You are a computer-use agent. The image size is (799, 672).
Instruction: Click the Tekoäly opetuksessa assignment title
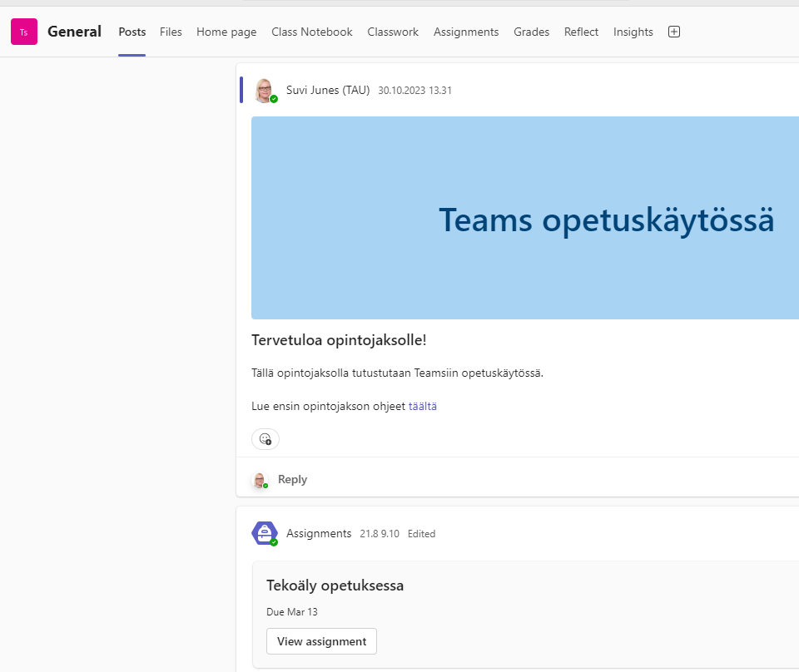point(335,586)
